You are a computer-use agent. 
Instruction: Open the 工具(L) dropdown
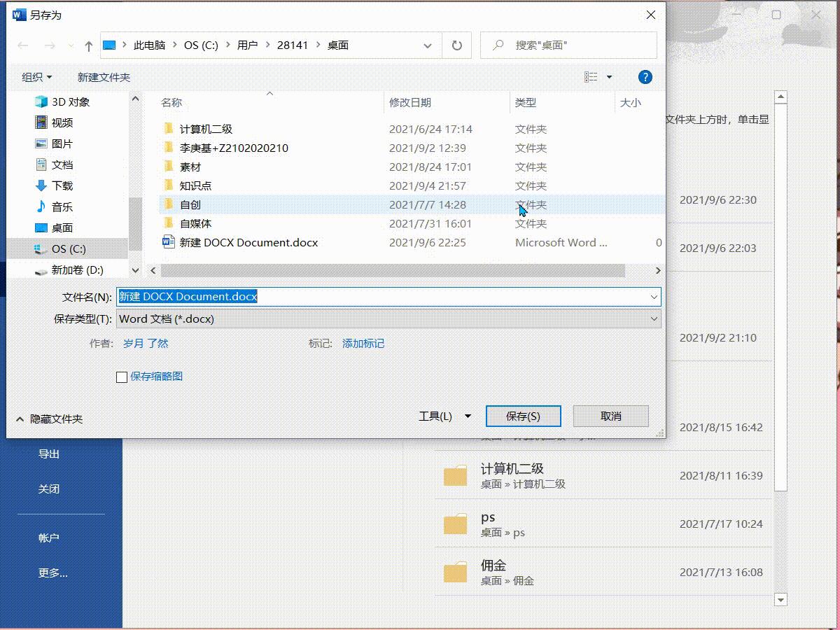[448, 415]
